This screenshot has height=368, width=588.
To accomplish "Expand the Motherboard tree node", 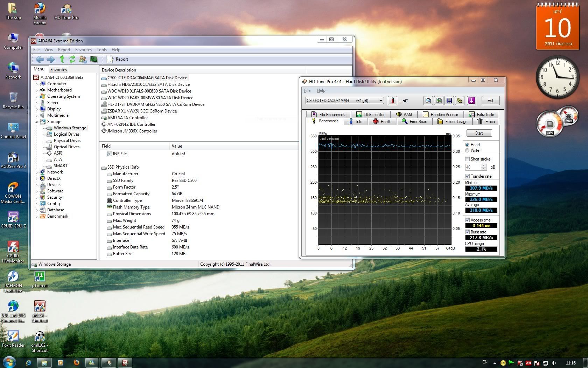I will click(36, 90).
